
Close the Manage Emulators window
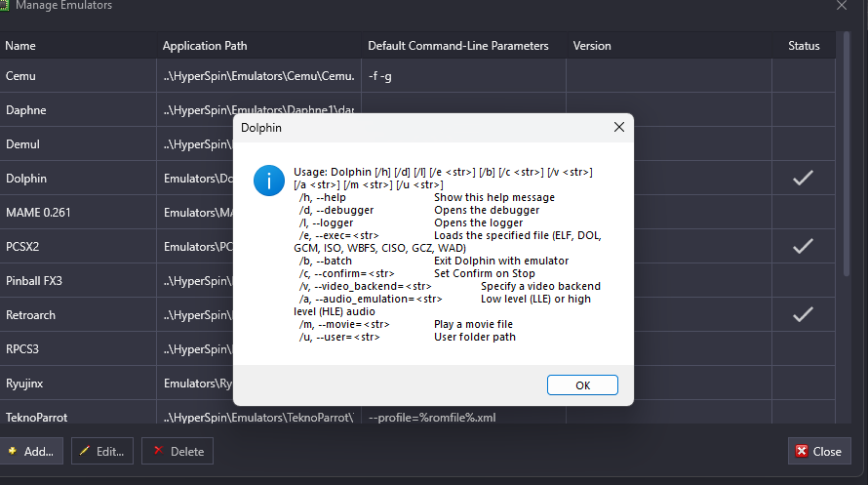tap(842, 6)
